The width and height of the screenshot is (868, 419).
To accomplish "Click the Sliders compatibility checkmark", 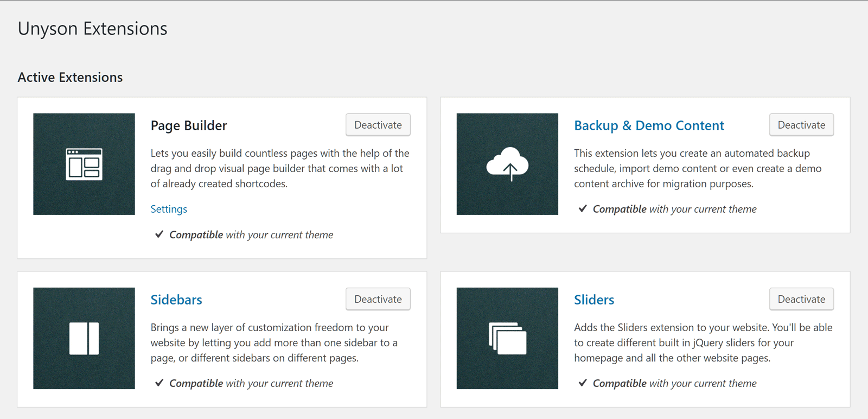I will 583,383.
